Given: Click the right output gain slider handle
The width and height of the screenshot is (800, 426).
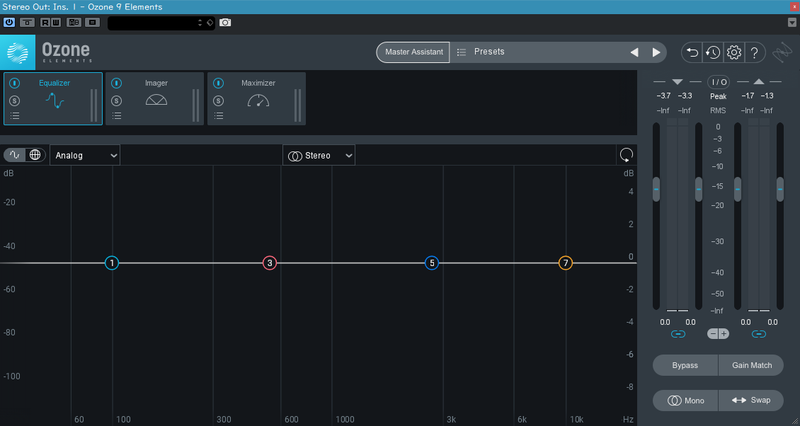Looking at the screenshot, I should pos(780,189).
